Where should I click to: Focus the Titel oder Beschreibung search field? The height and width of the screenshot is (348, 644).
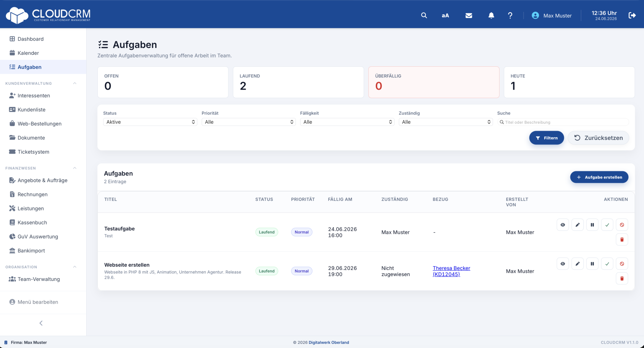(x=563, y=122)
